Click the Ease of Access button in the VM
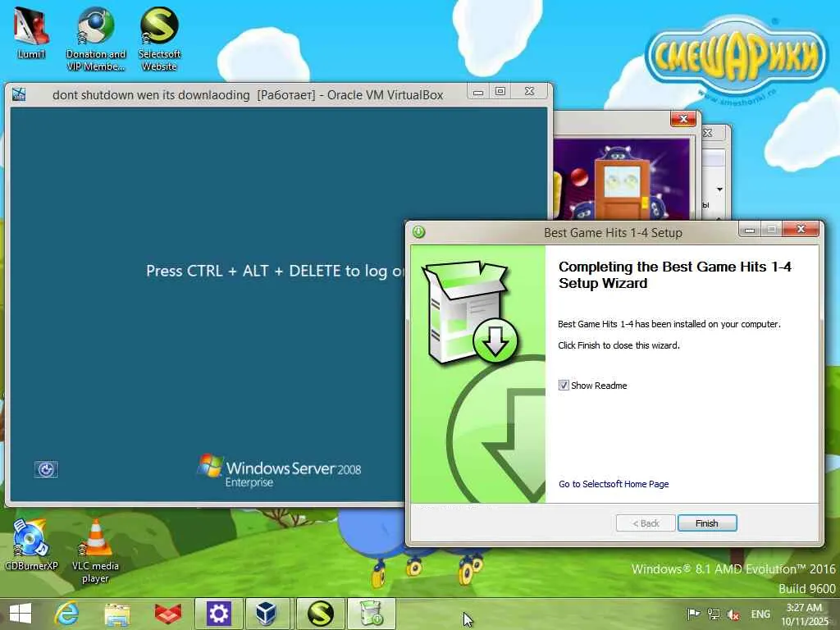Screen dimensions: 840x630 point(46,469)
